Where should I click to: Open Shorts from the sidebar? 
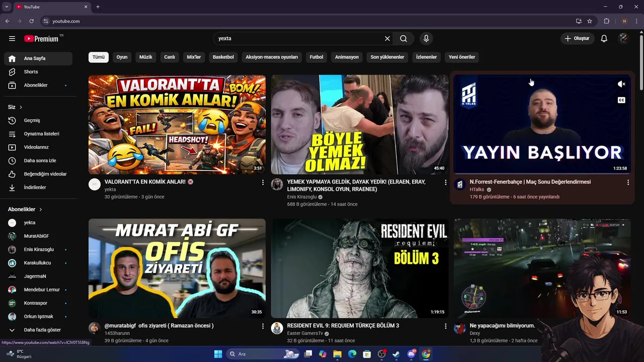38,72
